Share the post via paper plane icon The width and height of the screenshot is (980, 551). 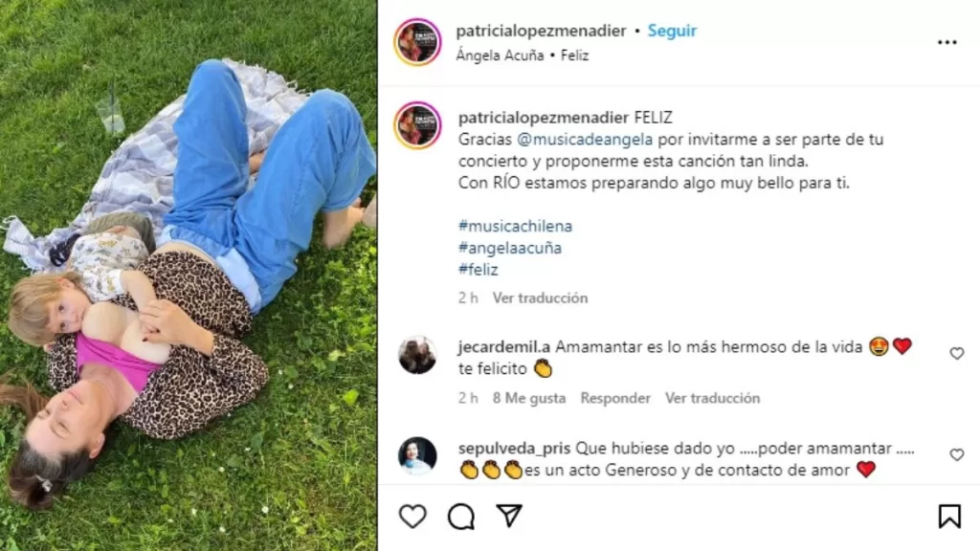tap(509, 516)
